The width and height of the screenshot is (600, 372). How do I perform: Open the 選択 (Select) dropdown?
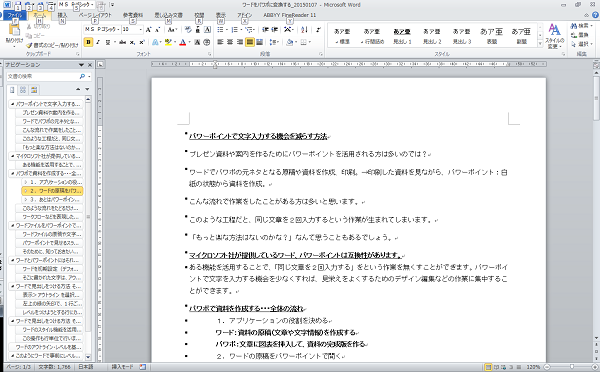tap(581, 44)
